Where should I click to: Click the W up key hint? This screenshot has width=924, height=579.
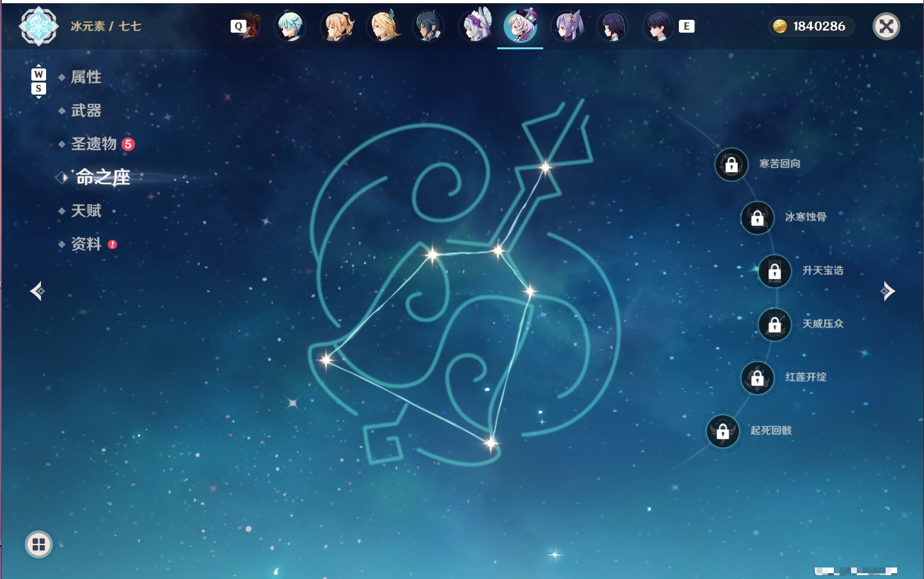pos(38,74)
